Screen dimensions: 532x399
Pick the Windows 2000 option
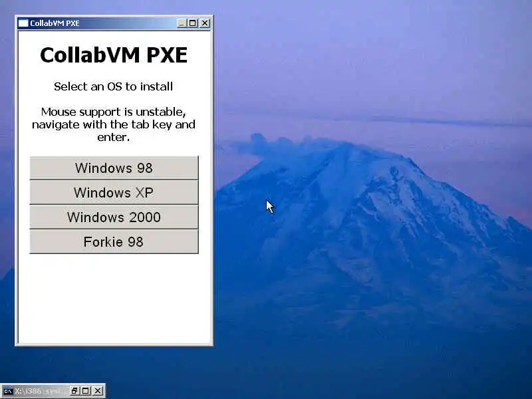pos(114,217)
